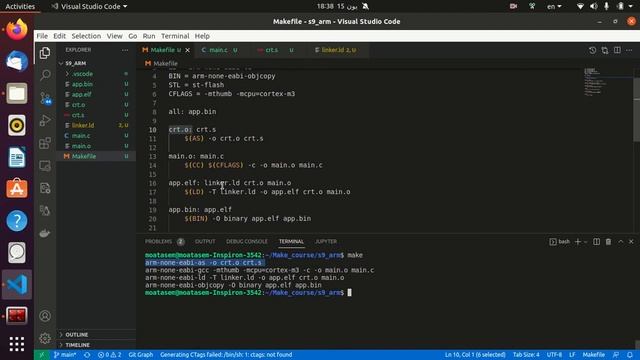Open the Docker view in activity bar

click(x=45, y=233)
